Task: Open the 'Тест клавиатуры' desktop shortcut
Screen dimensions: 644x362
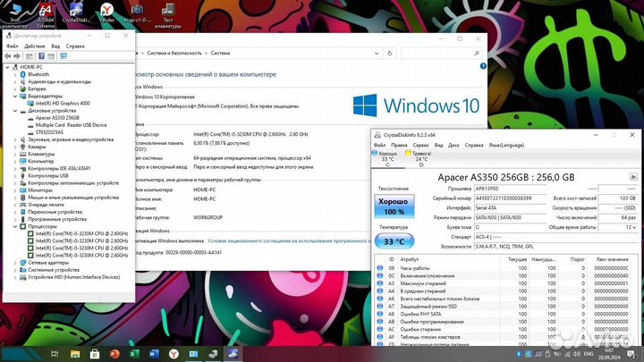Action: click(x=168, y=15)
